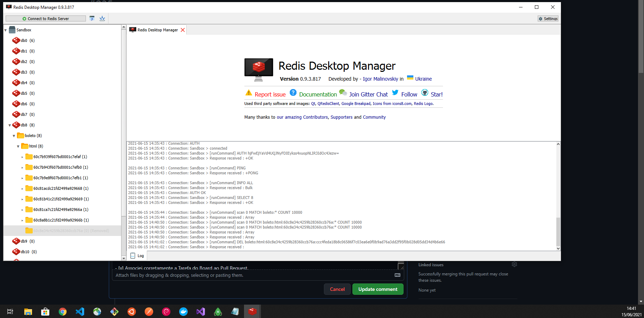Click the large Redis Desktop Manager monitor logo
Viewport: 644px width, 318px height.
click(x=259, y=70)
